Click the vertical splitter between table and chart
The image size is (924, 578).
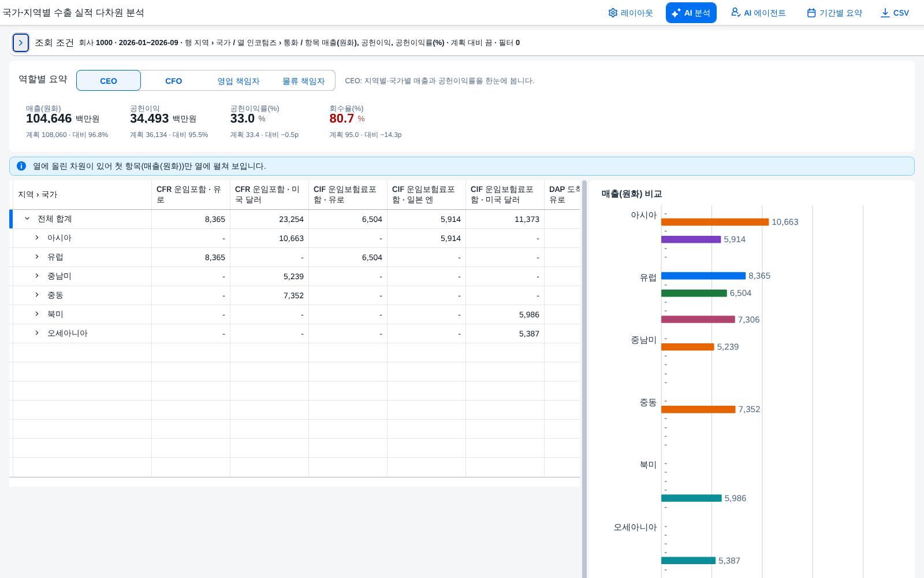click(x=584, y=379)
